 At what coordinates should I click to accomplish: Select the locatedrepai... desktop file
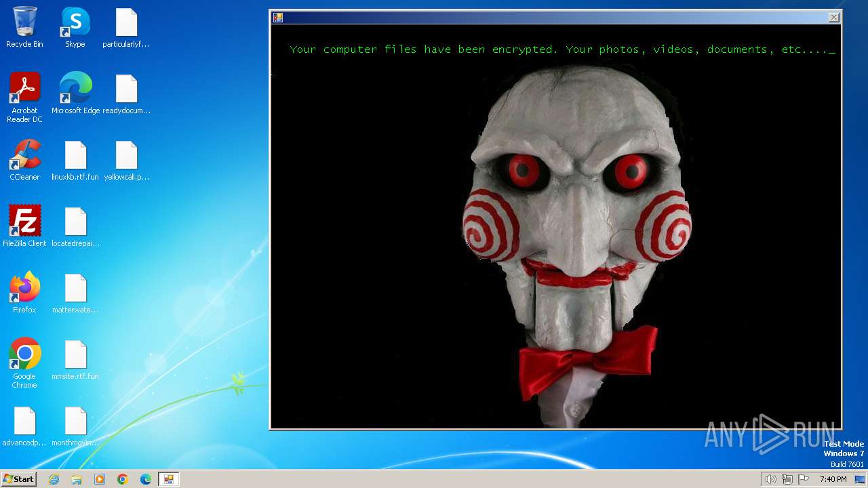(x=75, y=227)
